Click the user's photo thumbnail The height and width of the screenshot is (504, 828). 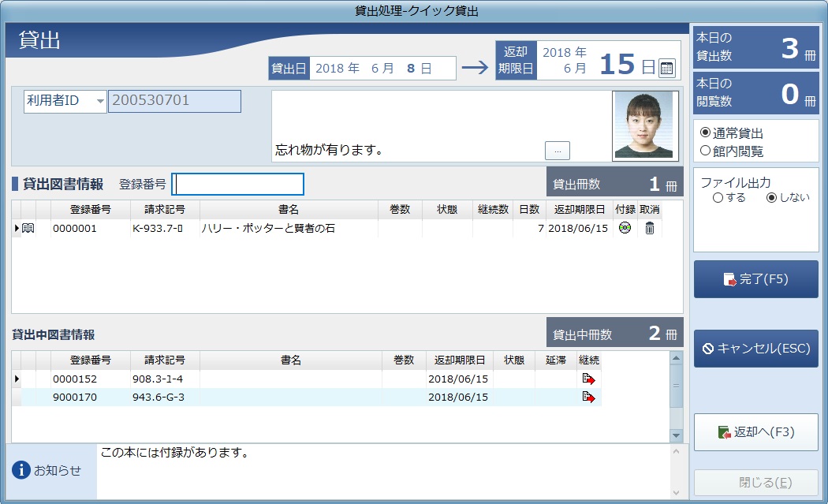[645, 125]
